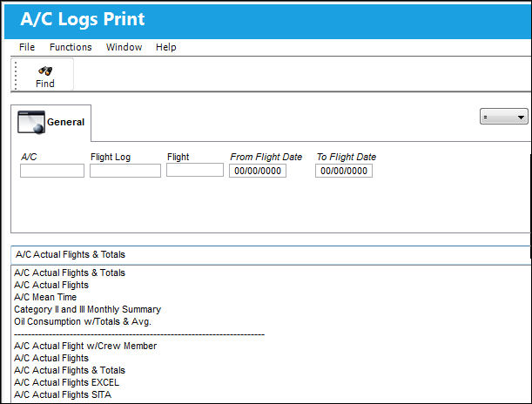Click the Flight input field

195,170
